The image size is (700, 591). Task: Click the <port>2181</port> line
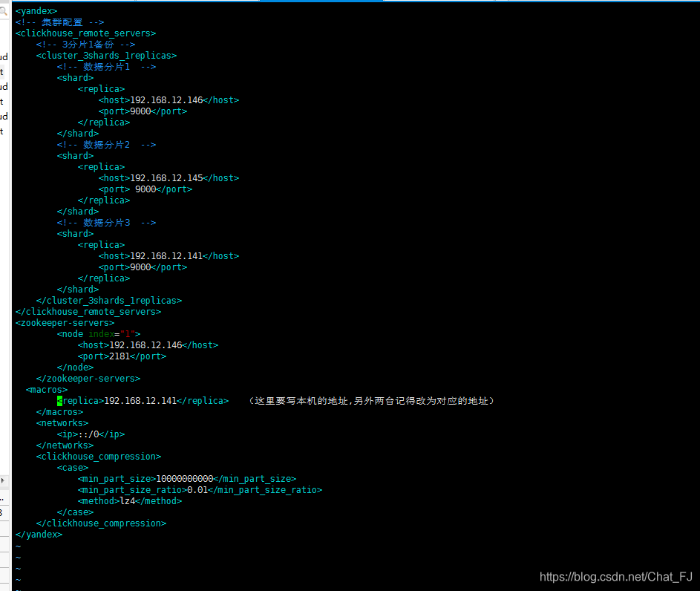point(122,356)
